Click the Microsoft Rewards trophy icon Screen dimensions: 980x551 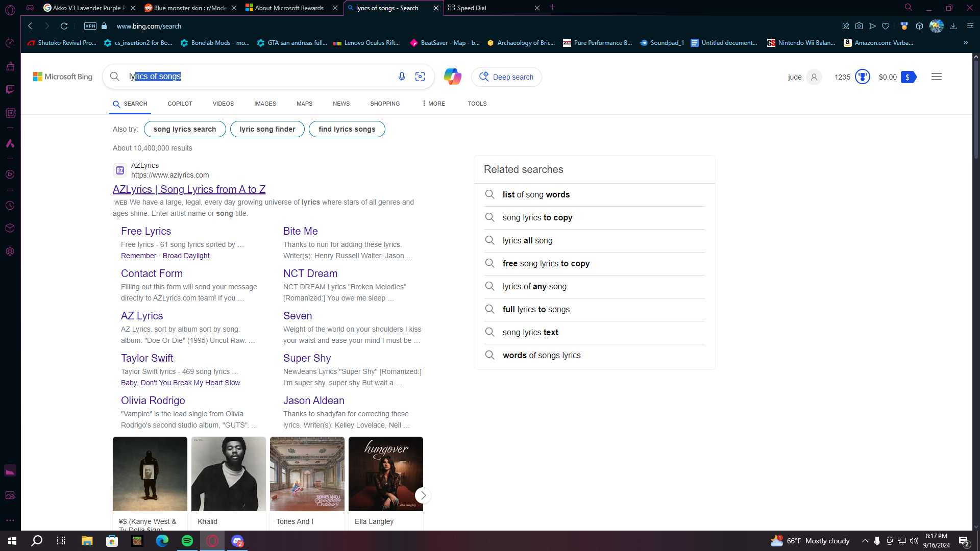click(862, 77)
